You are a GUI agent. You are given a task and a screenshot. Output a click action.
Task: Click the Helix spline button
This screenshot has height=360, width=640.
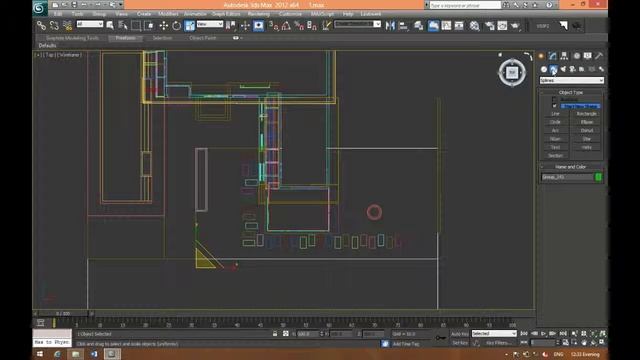click(x=587, y=147)
